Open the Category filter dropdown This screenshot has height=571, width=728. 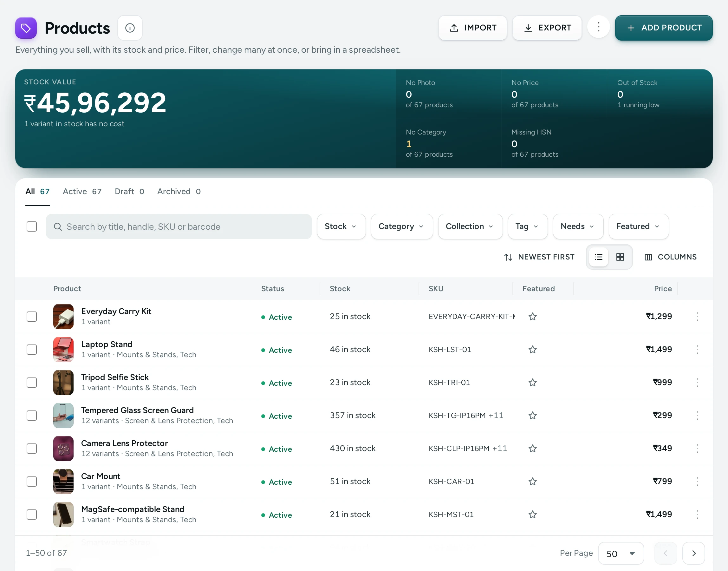402,226
